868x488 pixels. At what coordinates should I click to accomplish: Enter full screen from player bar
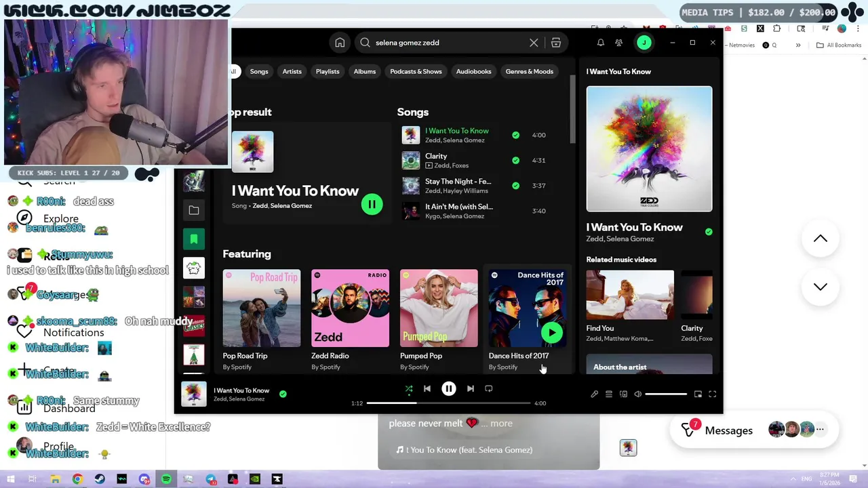[x=712, y=394]
